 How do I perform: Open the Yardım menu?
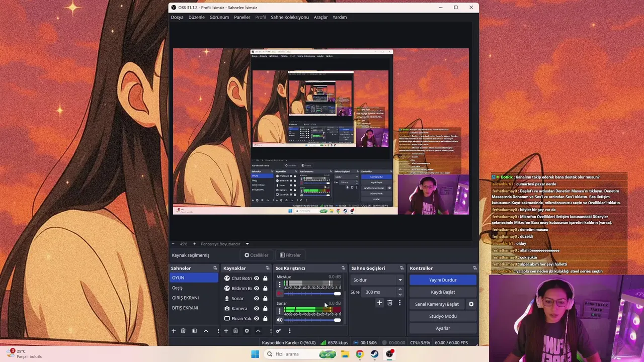(340, 17)
